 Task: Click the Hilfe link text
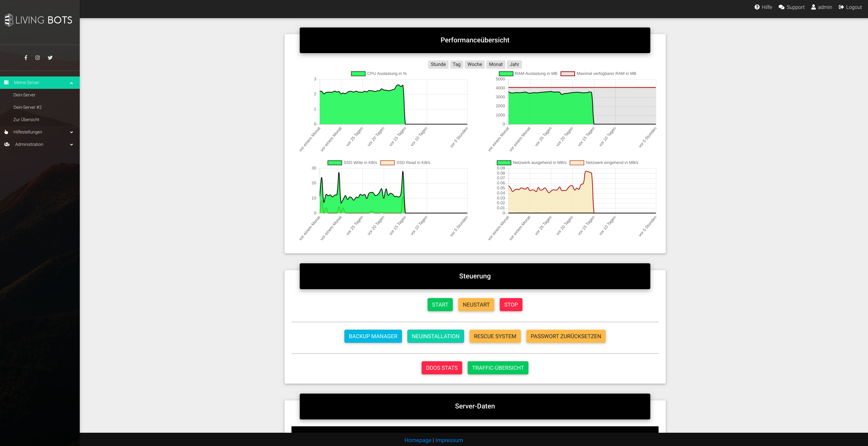[766, 7]
